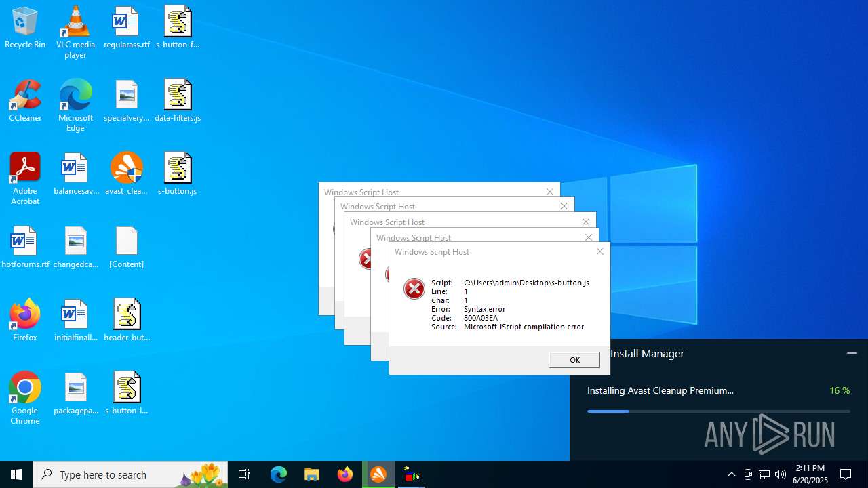Select the s-button-f... script file
The image size is (868, 488).
click(x=178, y=28)
